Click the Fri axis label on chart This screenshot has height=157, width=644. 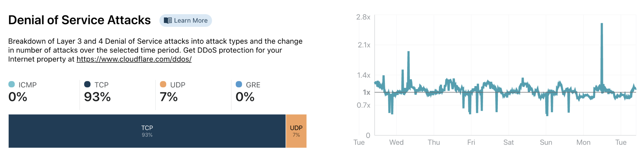point(471,142)
